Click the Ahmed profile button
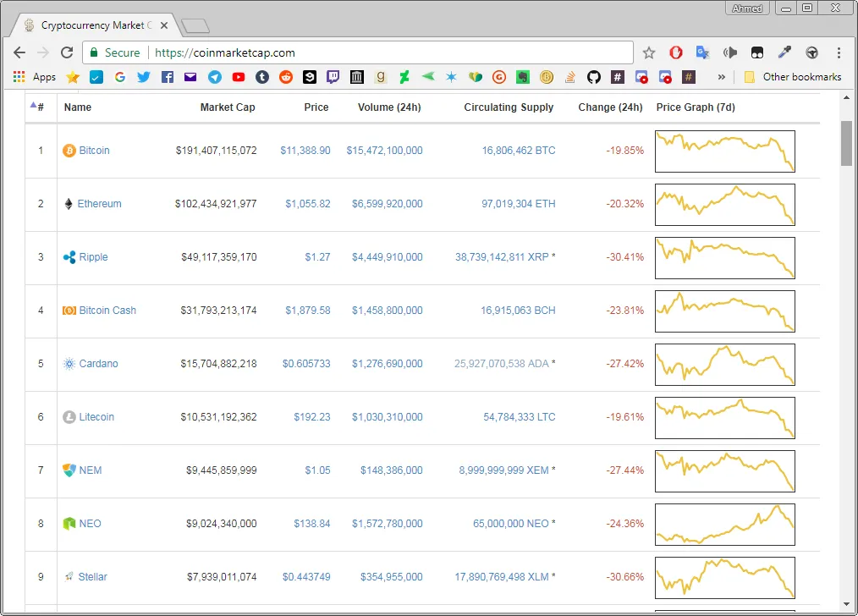The width and height of the screenshot is (858, 616). click(x=747, y=8)
